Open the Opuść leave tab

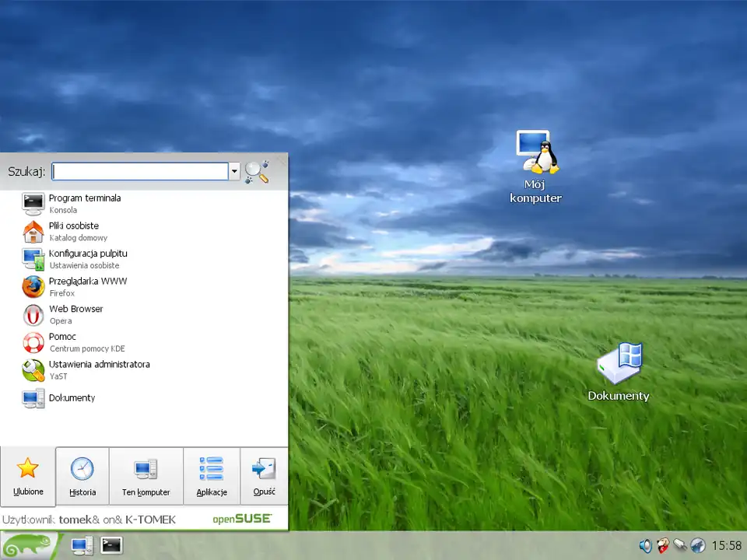click(264, 476)
